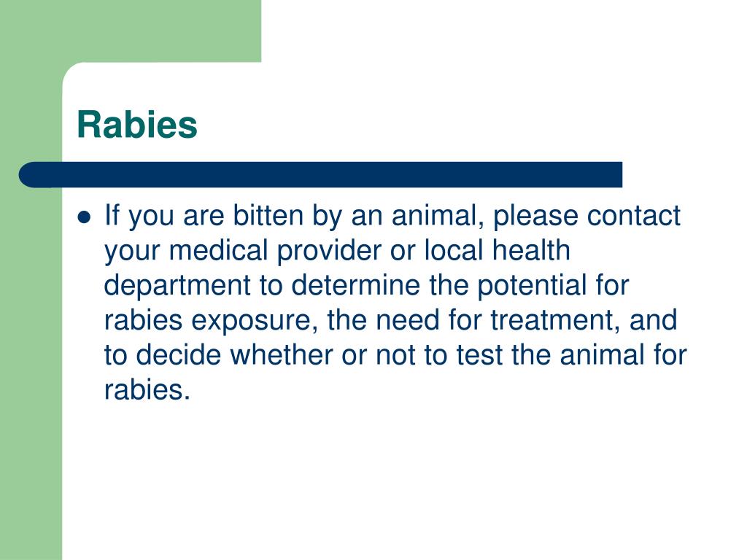Click the word "animal," in first line

coord(435,216)
